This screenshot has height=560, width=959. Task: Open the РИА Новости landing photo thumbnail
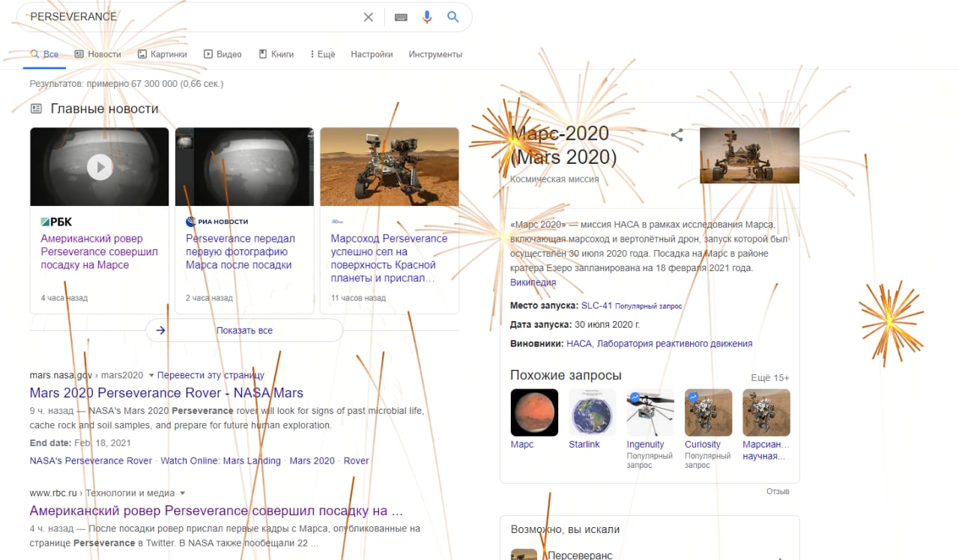pyautogui.click(x=244, y=166)
